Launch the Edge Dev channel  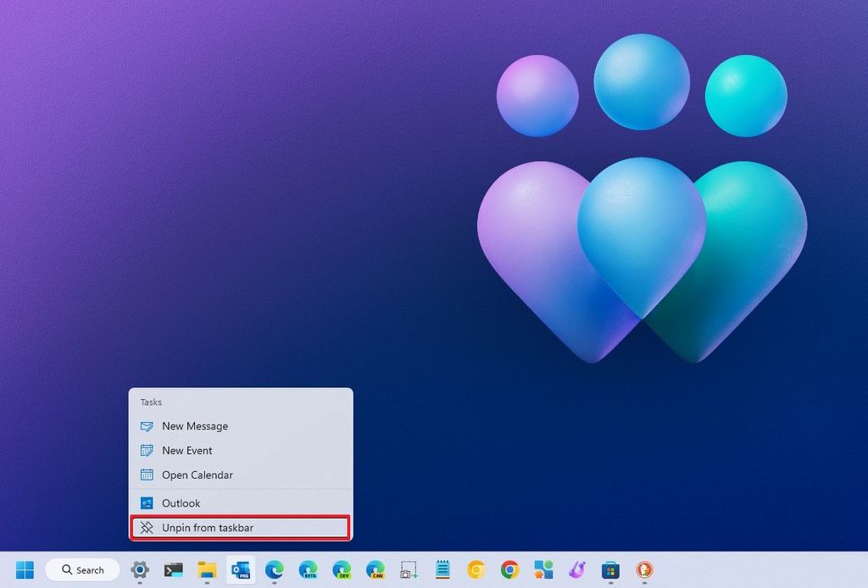click(341, 570)
